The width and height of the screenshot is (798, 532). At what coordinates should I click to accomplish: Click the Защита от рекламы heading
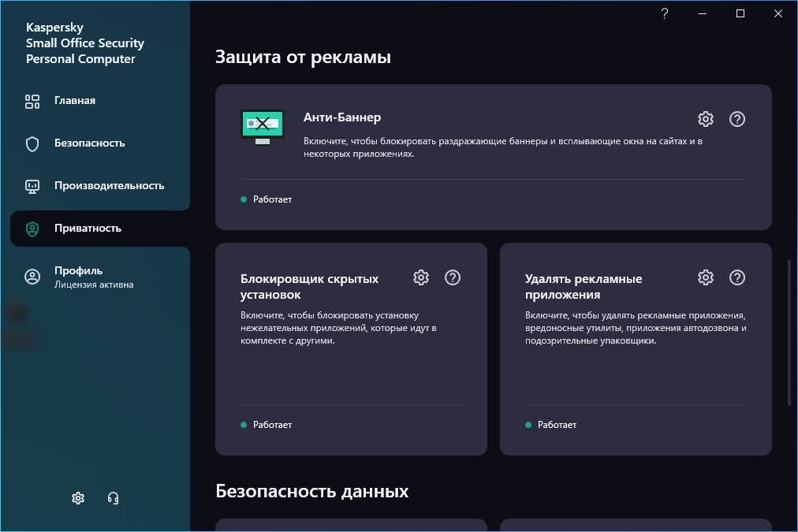coord(303,57)
